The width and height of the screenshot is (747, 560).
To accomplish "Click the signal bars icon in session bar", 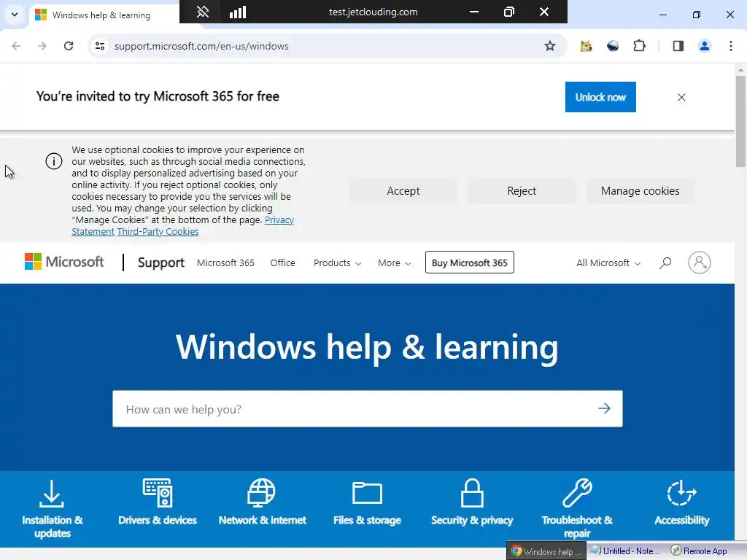I will [238, 12].
